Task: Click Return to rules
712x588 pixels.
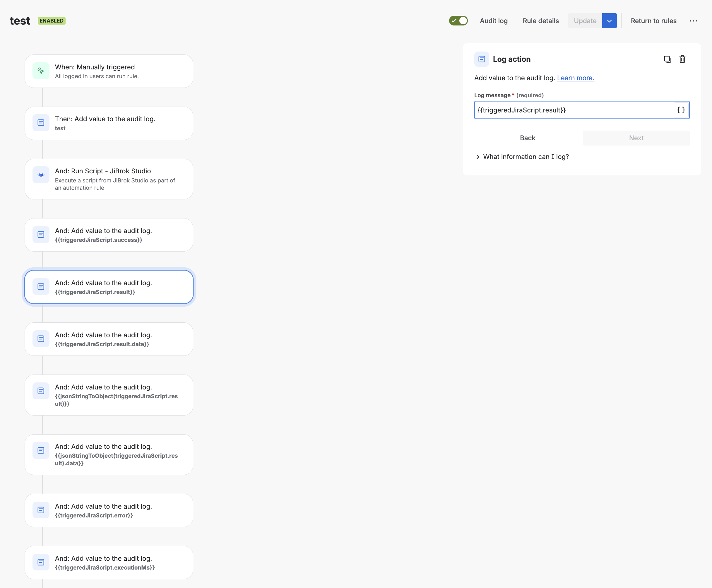Action: pos(653,21)
